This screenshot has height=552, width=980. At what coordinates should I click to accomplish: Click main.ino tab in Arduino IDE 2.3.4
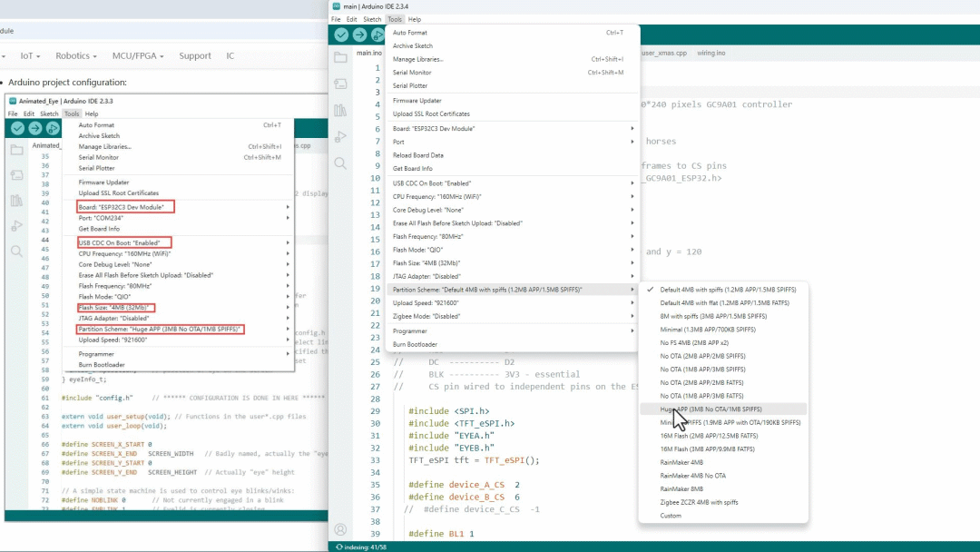[368, 54]
